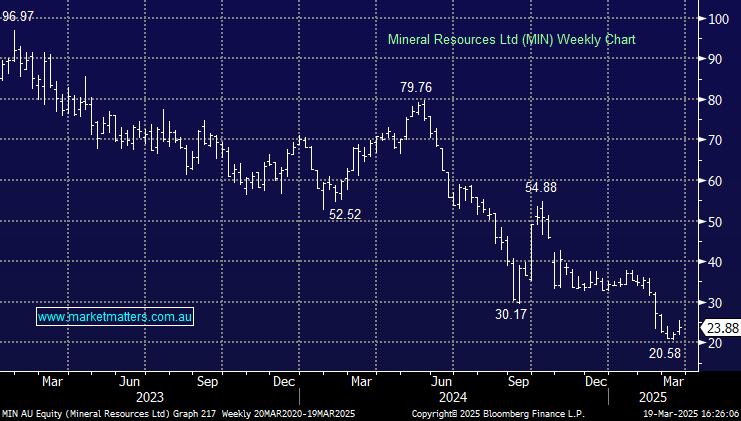Click the 2024 year label on the time axis
Viewport: 741px width, 421px height.
[453, 397]
